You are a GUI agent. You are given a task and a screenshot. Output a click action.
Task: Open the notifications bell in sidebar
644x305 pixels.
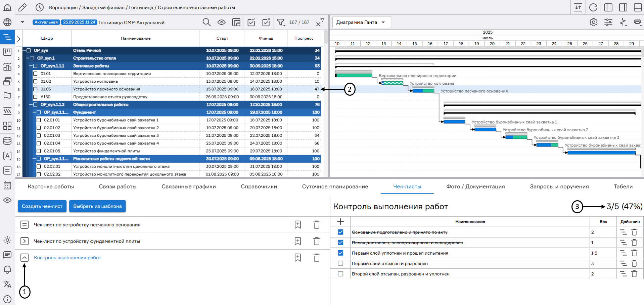[x=7, y=270]
